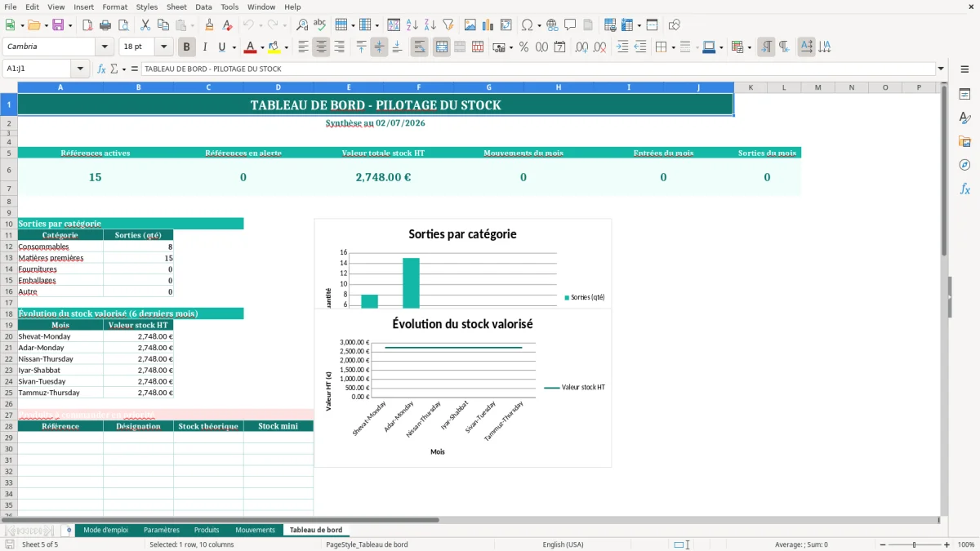Click the Formula equals button

tap(135, 69)
